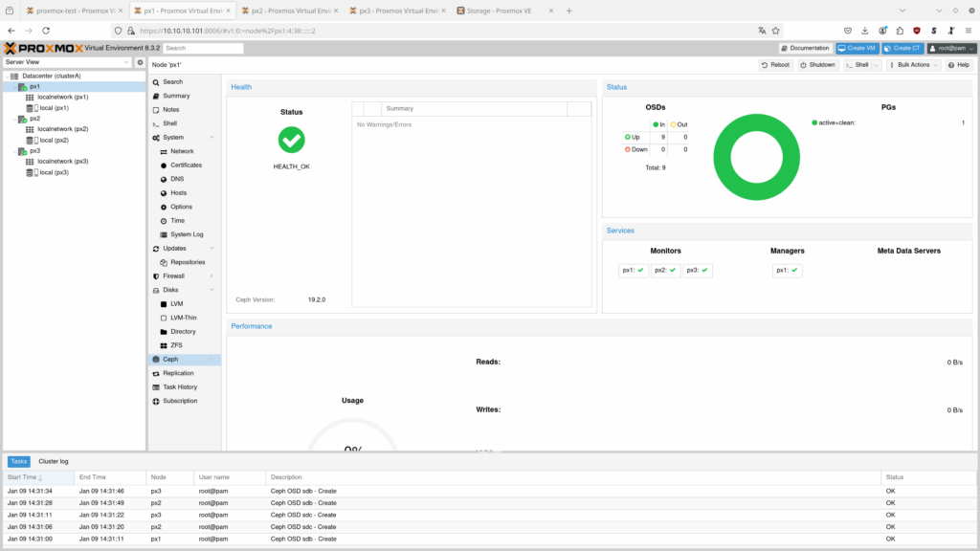
Task: Open a new browser tab
Action: click(568, 11)
